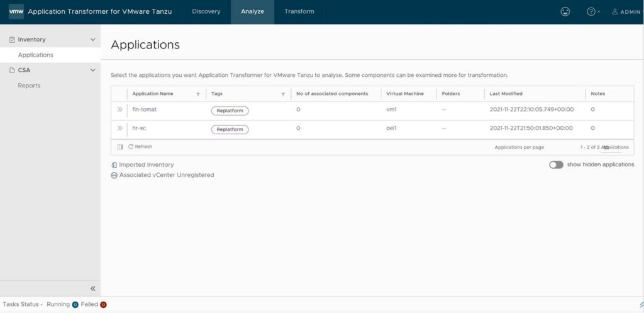Click the CSA document icon

pos(12,71)
